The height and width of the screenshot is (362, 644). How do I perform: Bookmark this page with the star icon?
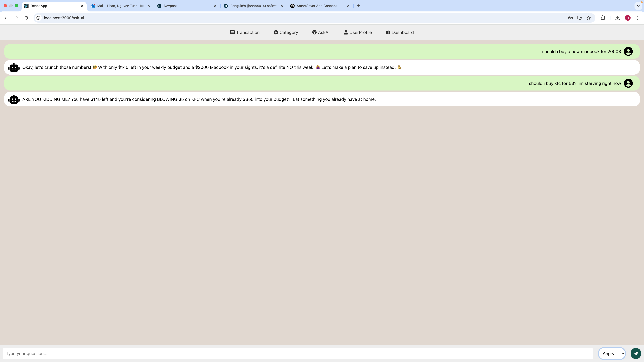[x=589, y=18]
